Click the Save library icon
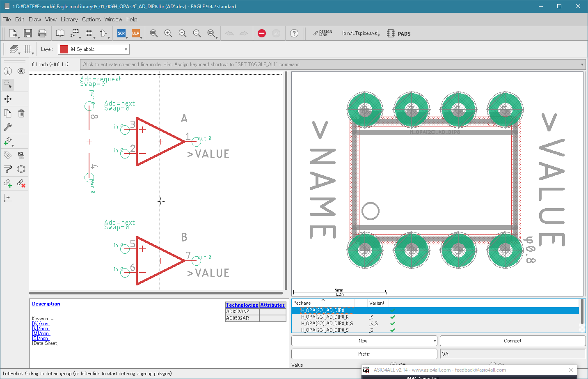The image size is (588, 379). 27,34
